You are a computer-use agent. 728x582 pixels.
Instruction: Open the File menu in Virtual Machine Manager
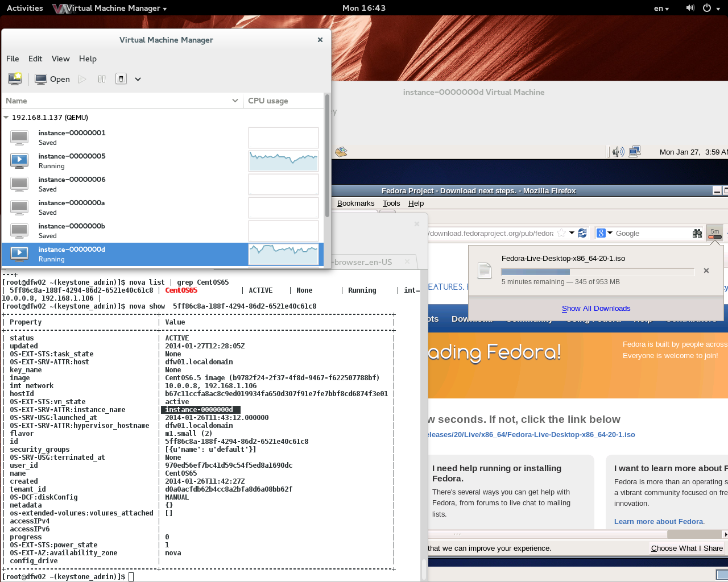click(13, 59)
